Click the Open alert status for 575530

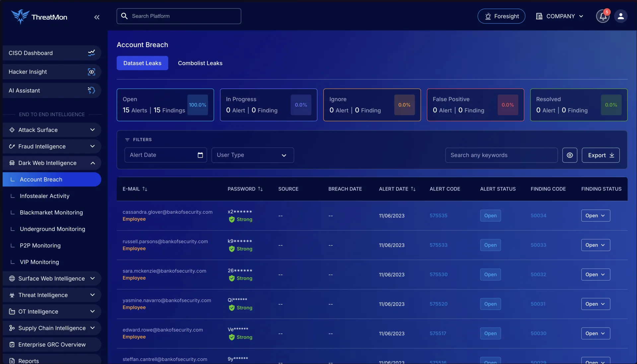click(x=490, y=274)
